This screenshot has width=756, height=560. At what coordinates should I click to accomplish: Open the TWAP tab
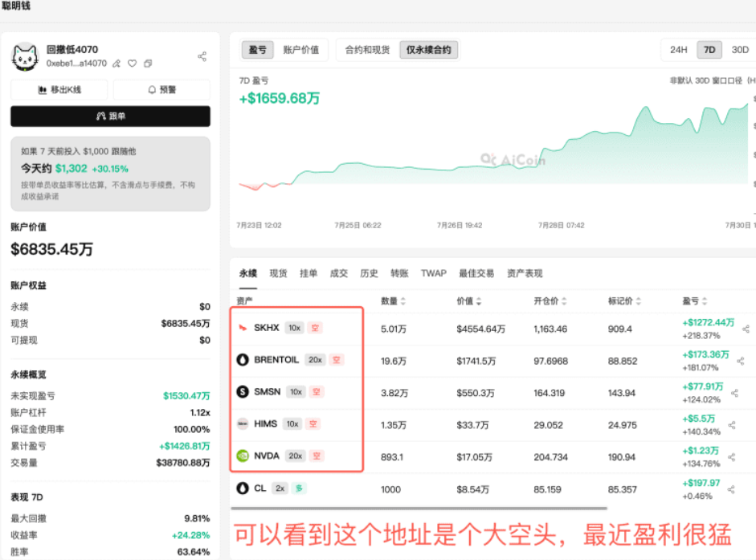(434, 273)
